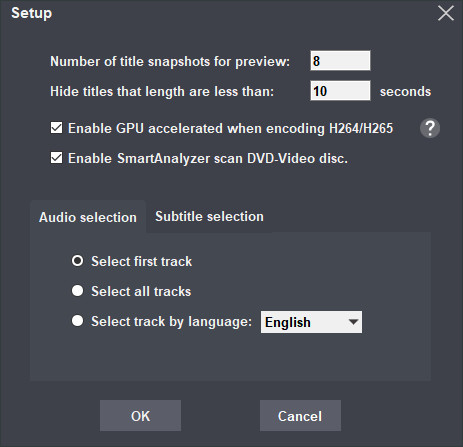Click the arrow on the language combo box

[x=353, y=322]
